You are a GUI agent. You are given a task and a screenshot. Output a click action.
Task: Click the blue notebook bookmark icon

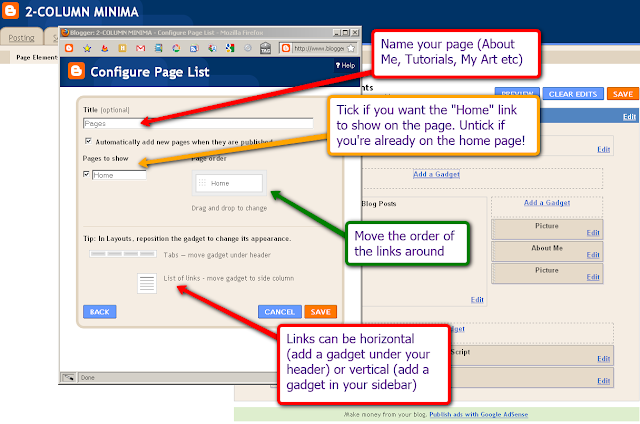point(158,48)
